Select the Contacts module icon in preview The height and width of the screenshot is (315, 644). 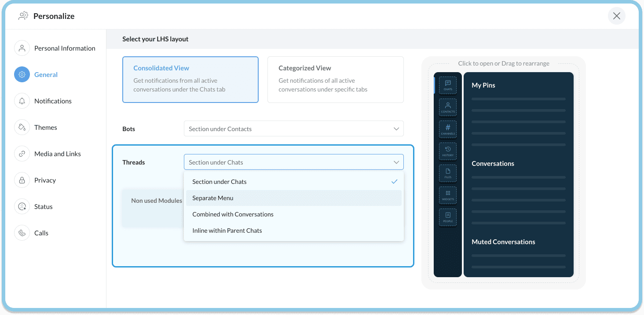click(x=448, y=107)
